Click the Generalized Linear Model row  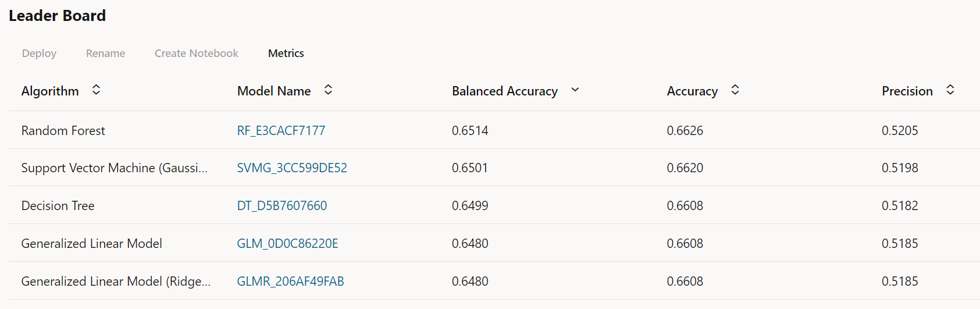91,244
